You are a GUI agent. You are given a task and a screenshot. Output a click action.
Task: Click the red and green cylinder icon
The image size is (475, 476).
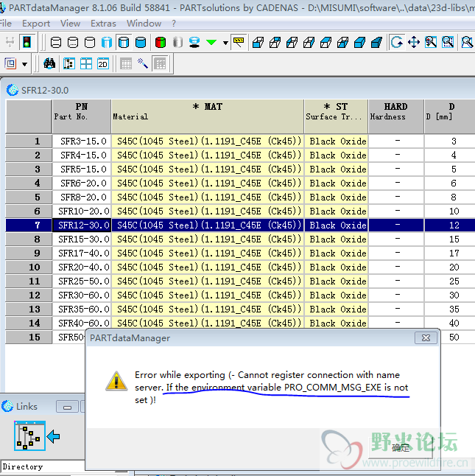(161, 42)
